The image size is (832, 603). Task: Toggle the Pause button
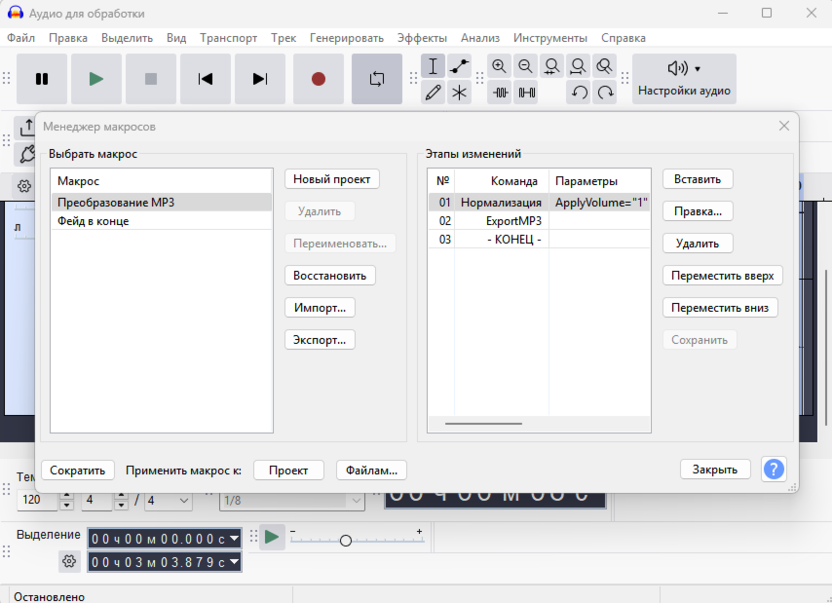(x=42, y=79)
